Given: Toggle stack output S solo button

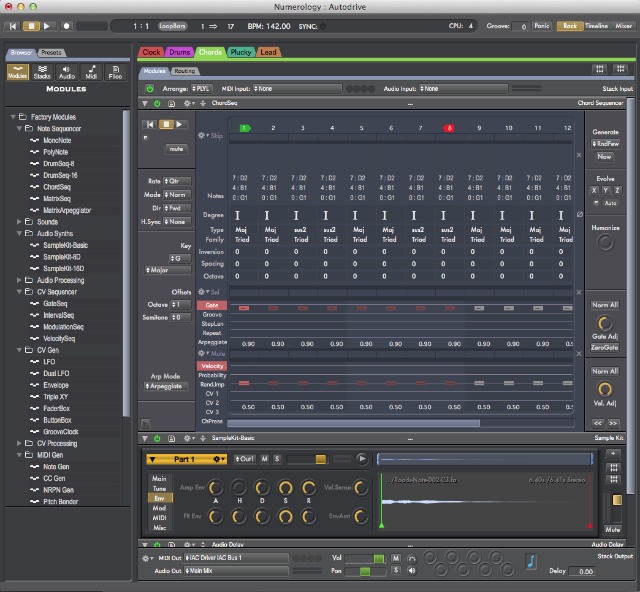Looking at the screenshot, I should (396, 570).
